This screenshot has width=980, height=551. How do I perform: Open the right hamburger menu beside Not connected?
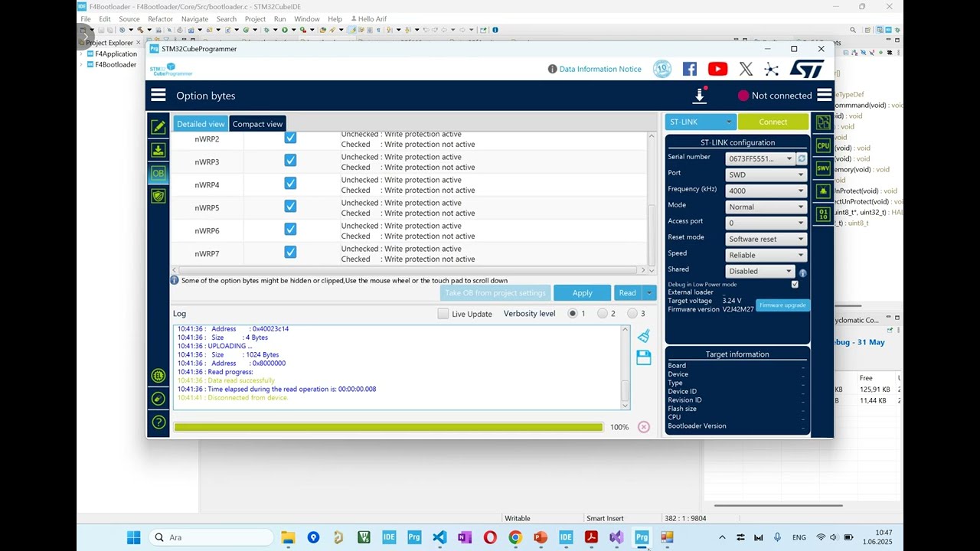[x=824, y=95]
